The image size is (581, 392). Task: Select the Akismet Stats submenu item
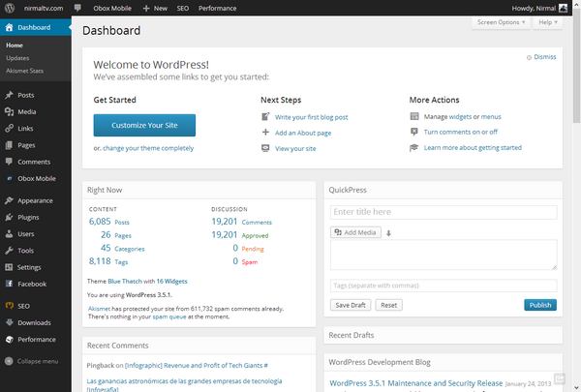[x=24, y=71]
